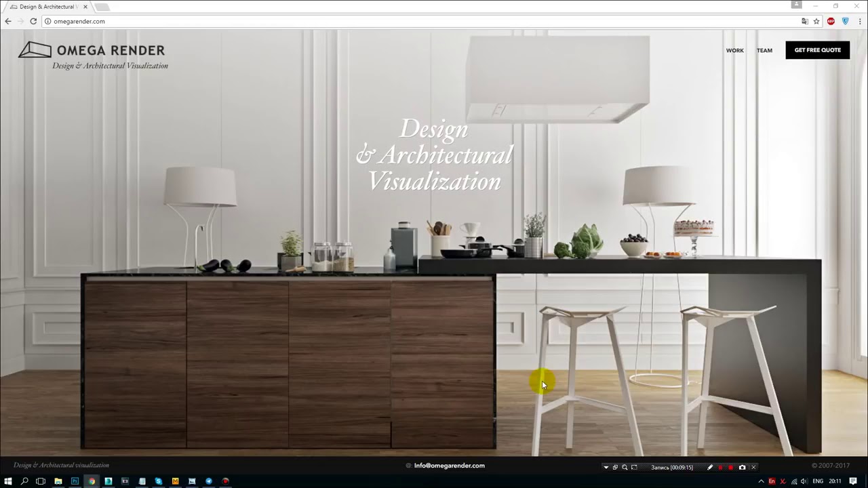Screen dimensions: 868x488
Task: Open the Adblock Plus extension icon
Action: (831, 21)
